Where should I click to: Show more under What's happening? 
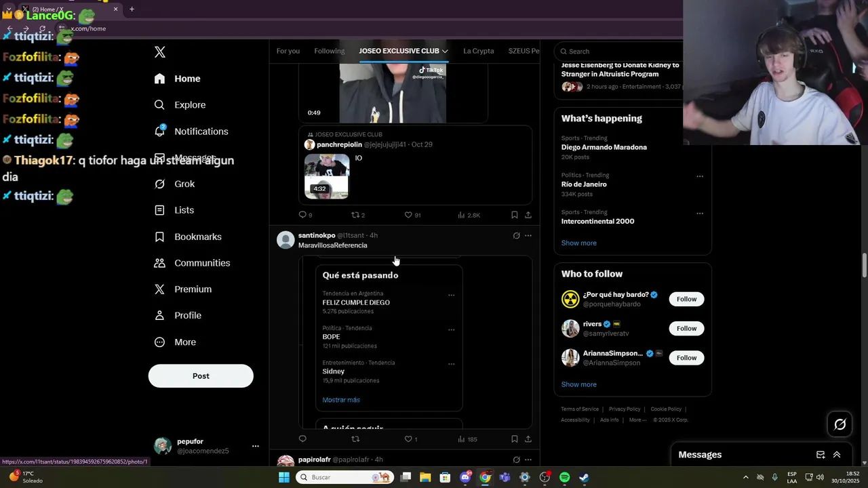click(578, 243)
